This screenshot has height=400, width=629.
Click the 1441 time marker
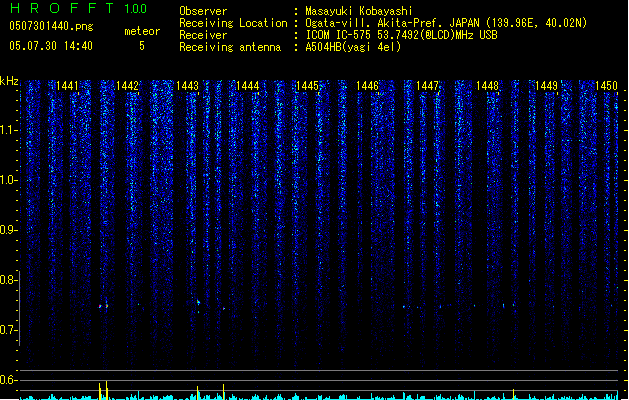[67, 86]
